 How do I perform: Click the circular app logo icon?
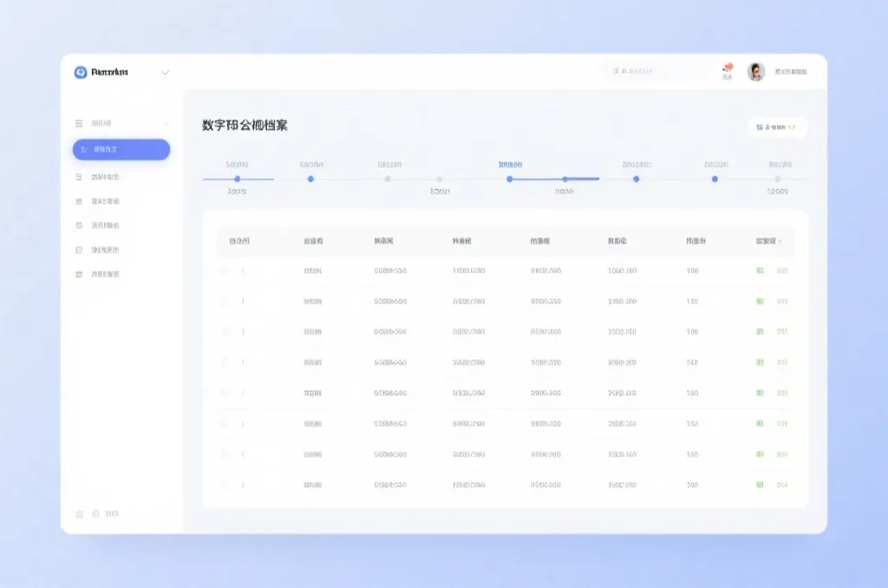click(x=81, y=73)
